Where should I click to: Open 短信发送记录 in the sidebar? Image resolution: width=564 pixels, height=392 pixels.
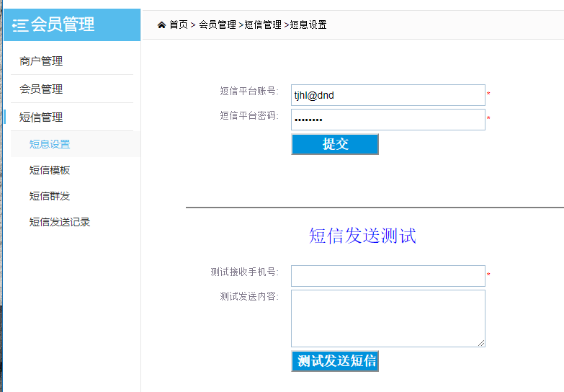pos(60,222)
